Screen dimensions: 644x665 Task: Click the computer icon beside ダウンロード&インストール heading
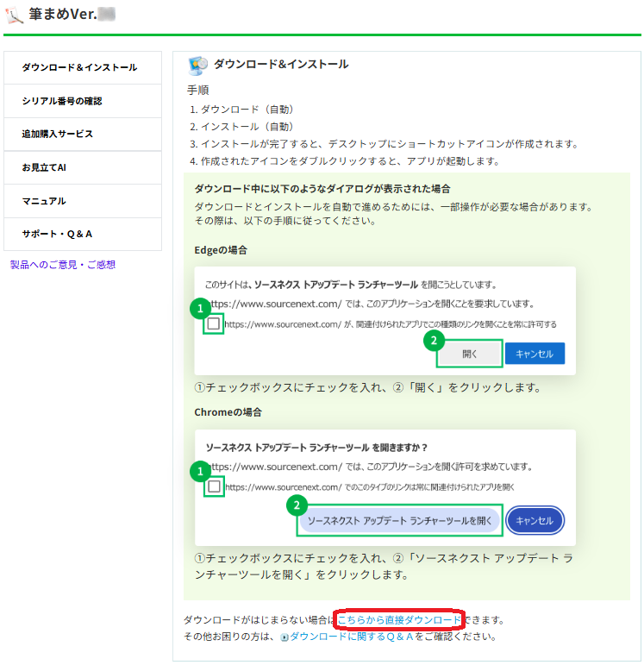tap(197, 66)
